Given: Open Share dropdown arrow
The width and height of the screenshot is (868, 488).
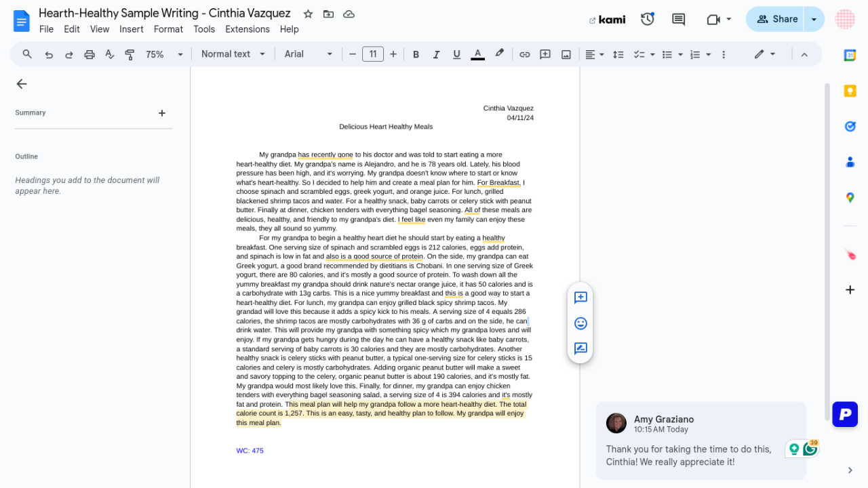Looking at the screenshot, I should pyautogui.click(x=814, y=19).
